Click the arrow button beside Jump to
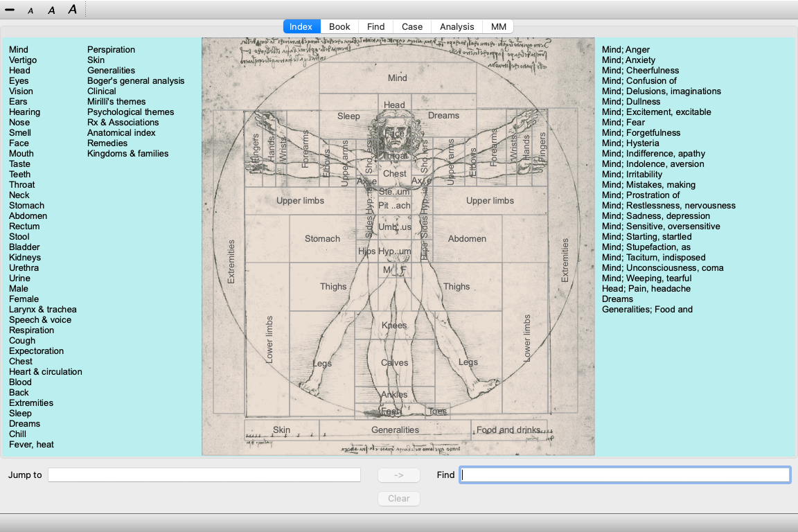 point(398,475)
